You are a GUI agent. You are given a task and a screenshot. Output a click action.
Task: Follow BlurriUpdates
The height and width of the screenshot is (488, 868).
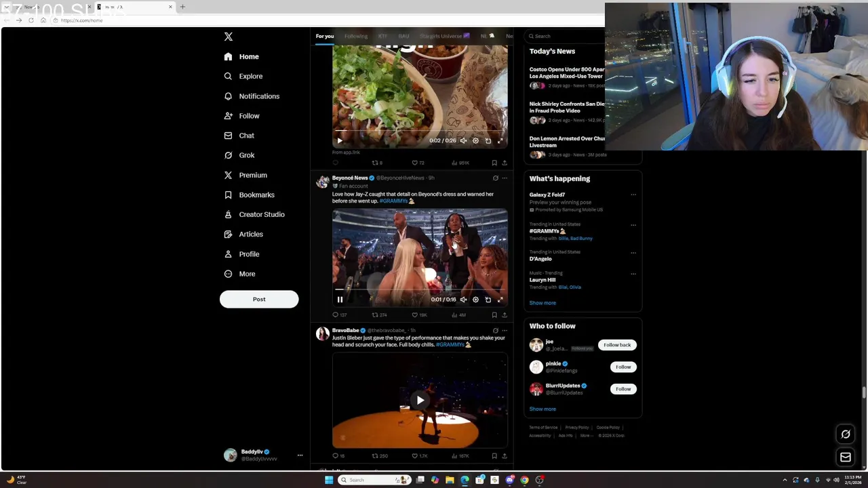pos(623,389)
